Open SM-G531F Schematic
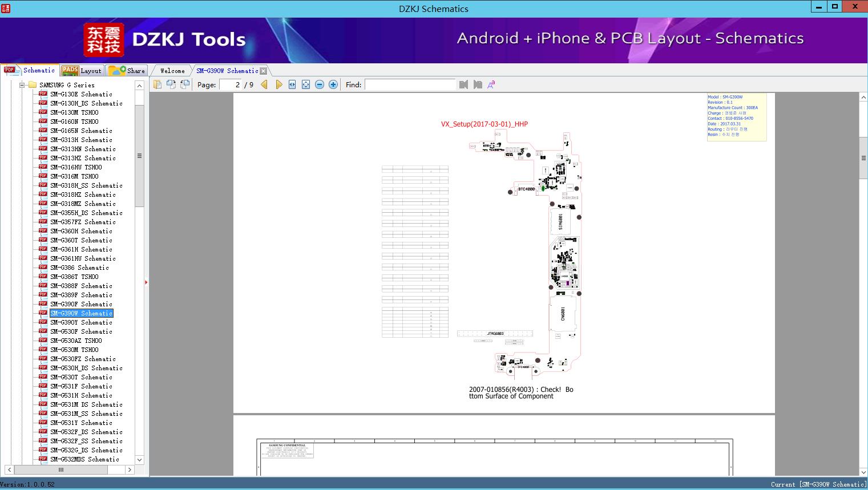The width and height of the screenshot is (868, 490). tap(81, 386)
